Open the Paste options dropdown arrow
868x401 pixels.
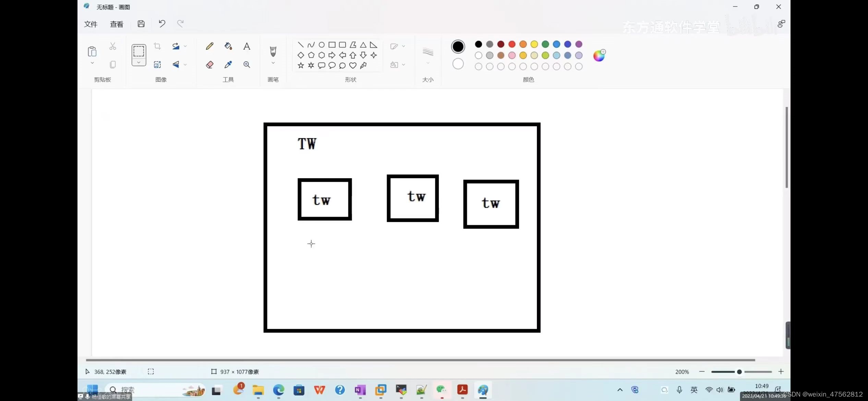pyautogui.click(x=92, y=63)
